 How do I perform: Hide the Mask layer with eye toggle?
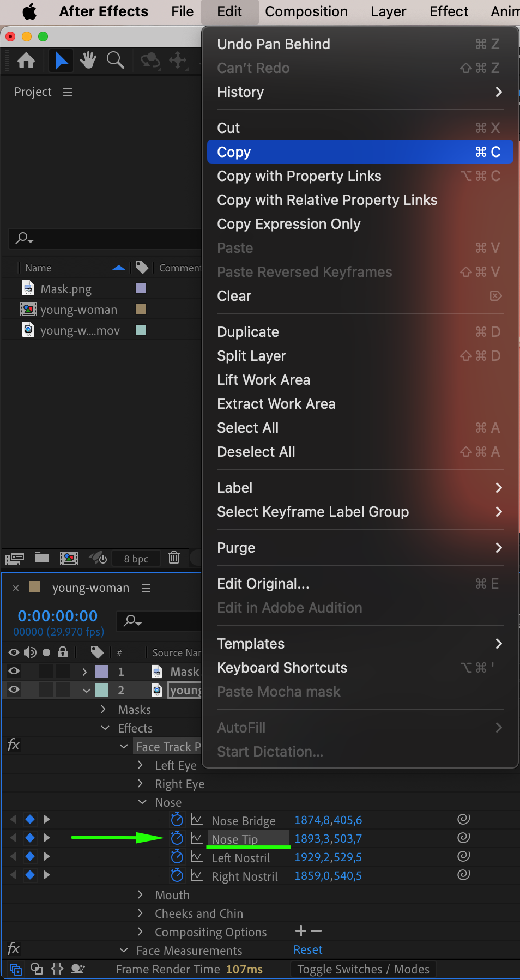coord(14,671)
